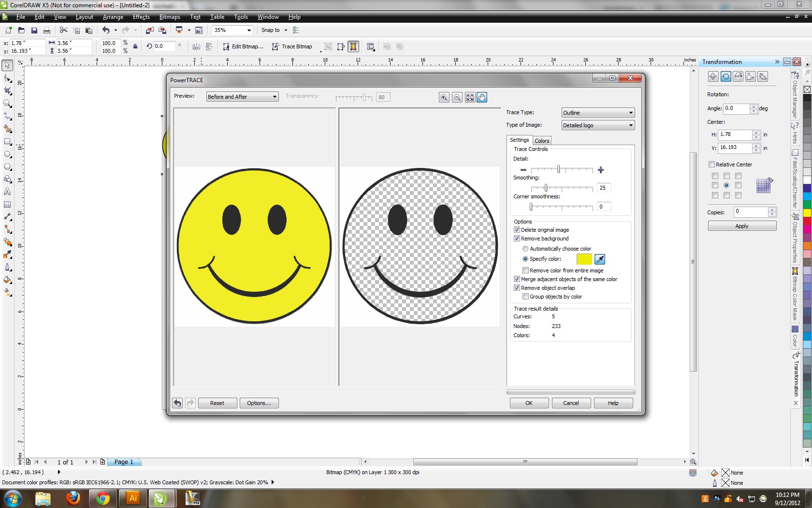This screenshot has width=812, height=508.
Task: Uncheck Delete original image
Action: [517, 230]
